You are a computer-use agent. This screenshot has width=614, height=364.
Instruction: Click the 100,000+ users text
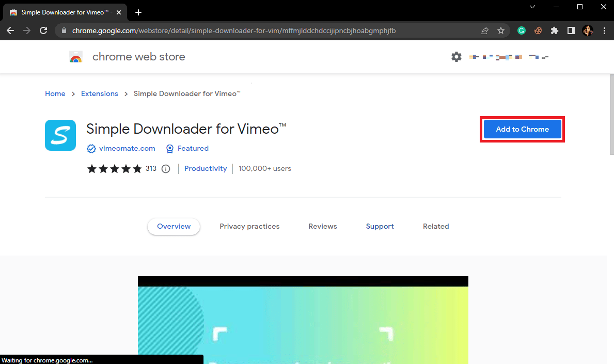click(265, 168)
